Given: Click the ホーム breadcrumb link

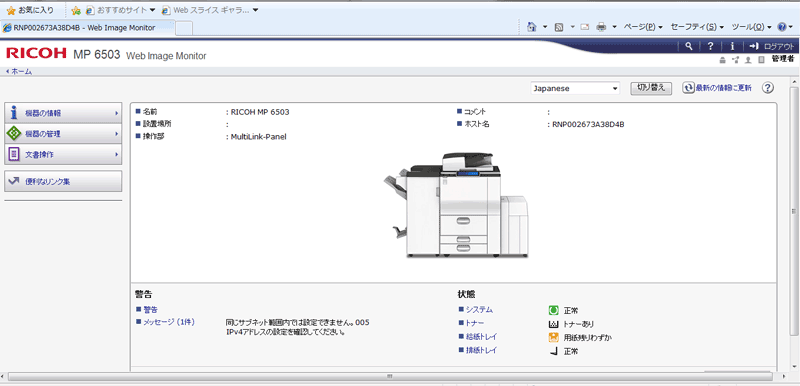Looking at the screenshot, I should (19, 72).
